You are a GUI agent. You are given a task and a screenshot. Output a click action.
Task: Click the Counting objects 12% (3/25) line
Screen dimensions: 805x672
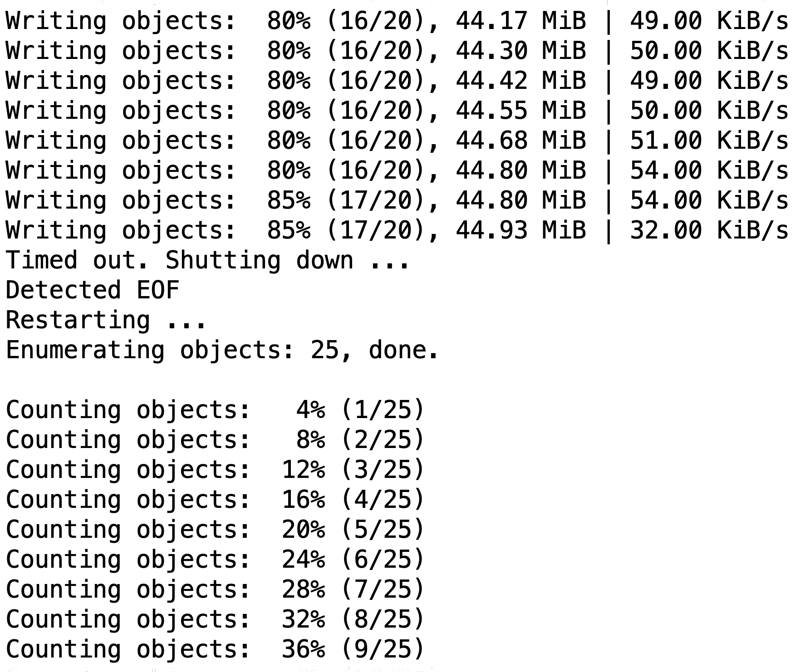click(x=215, y=470)
